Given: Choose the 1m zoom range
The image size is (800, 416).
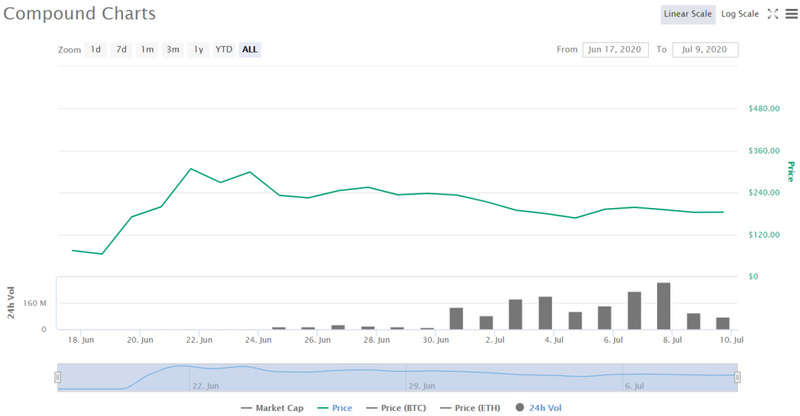Looking at the screenshot, I should tap(147, 49).
